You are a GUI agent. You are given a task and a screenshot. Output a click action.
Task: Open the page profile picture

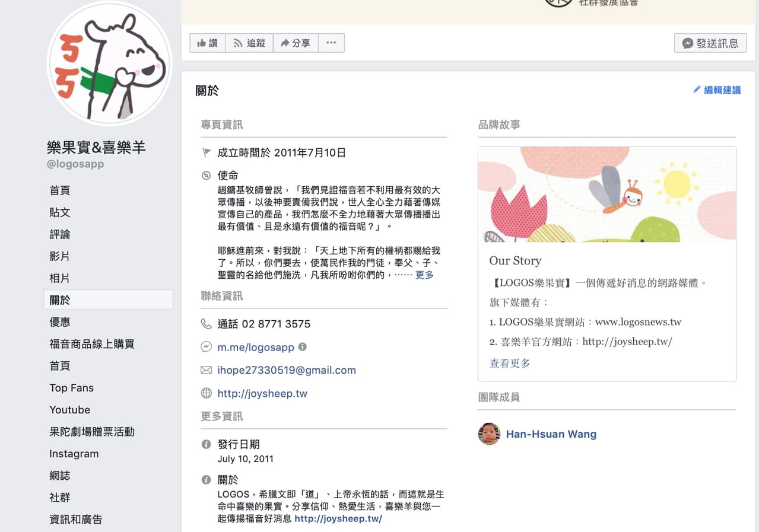[110, 63]
